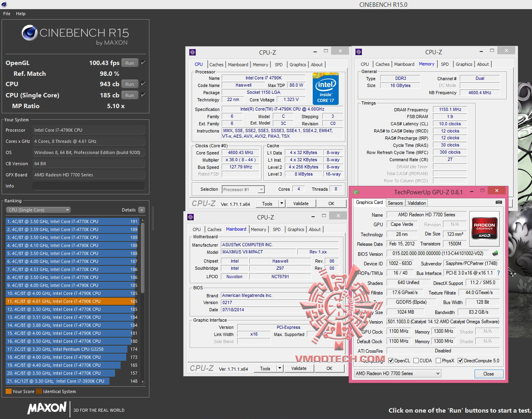This screenshot has width=532, height=419.
Task: Open the About tab in the CPU tab window
Action: pyautogui.click(x=317, y=65)
